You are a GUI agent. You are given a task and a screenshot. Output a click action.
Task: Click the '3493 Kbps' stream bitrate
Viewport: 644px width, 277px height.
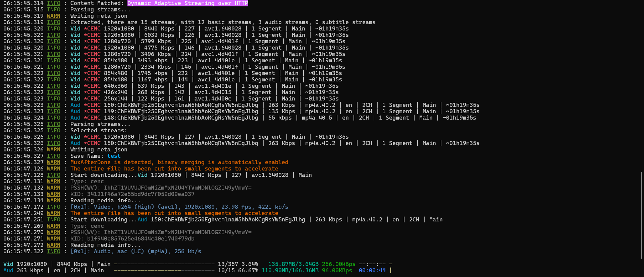(153, 61)
